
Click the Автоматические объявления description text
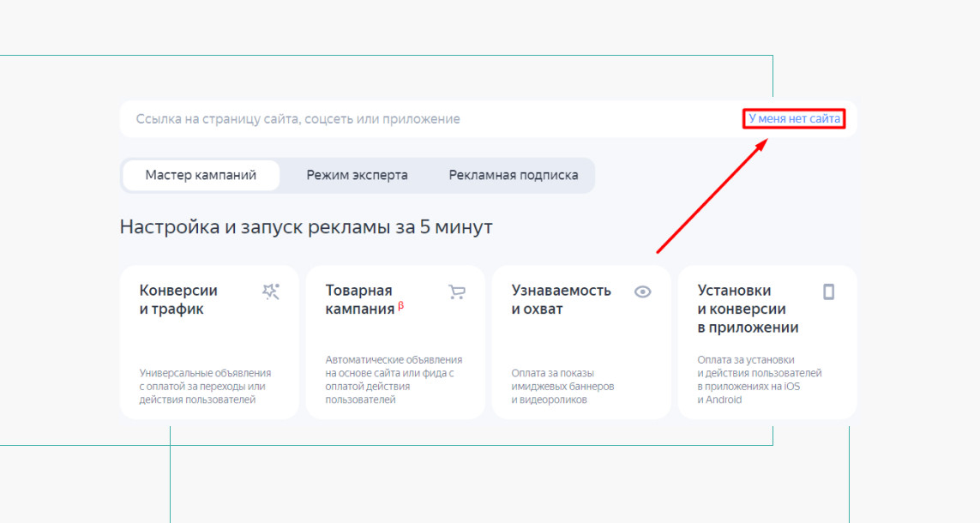(x=394, y=380)
